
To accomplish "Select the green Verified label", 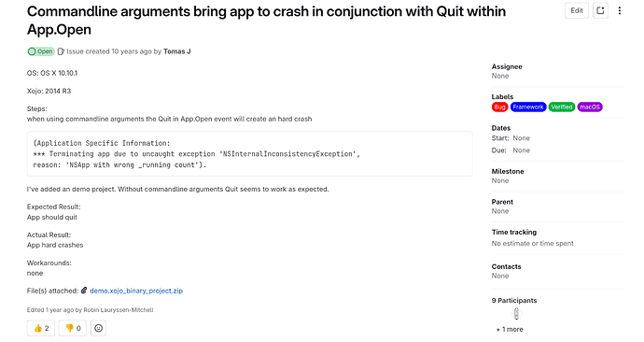I will (x=562, y=107).
